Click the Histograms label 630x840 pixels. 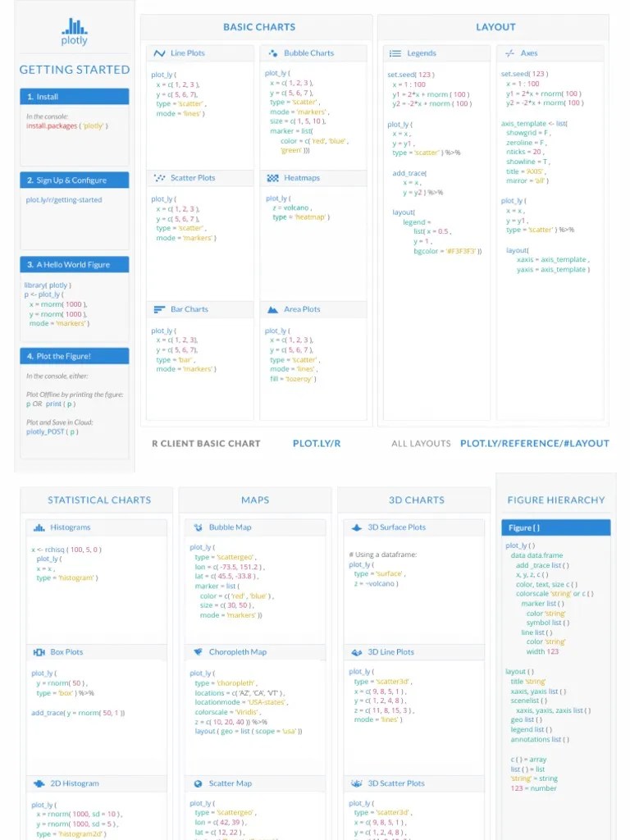tap(71, 527)
